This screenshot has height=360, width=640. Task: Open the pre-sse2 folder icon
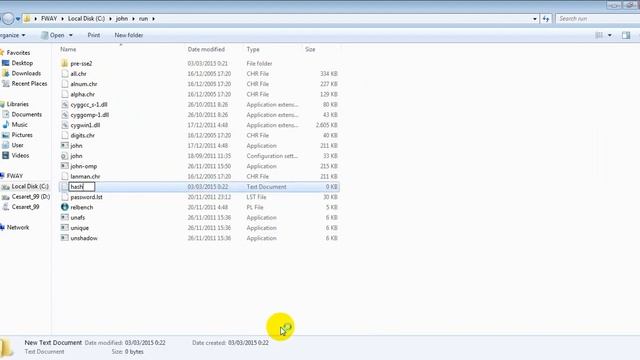click(64, 63)
